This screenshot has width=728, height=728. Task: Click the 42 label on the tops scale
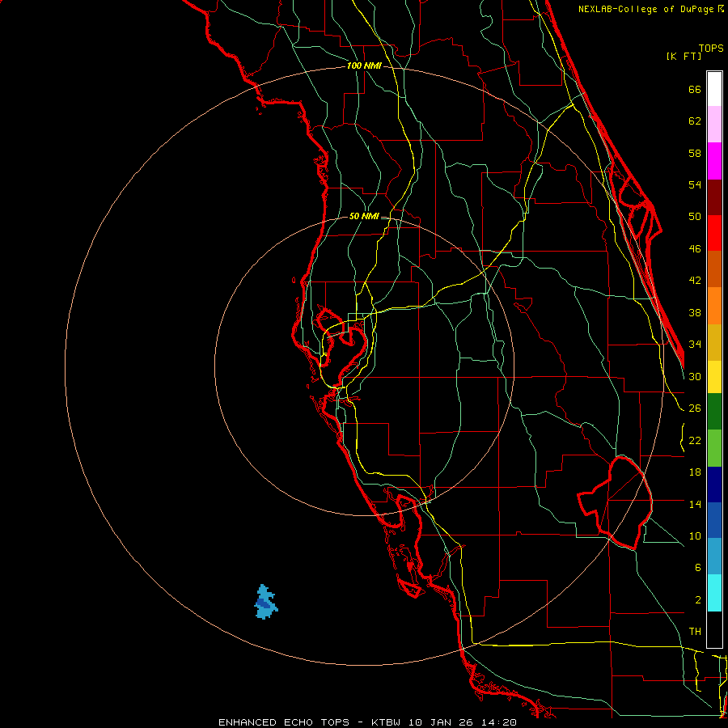tap(695, 281)
